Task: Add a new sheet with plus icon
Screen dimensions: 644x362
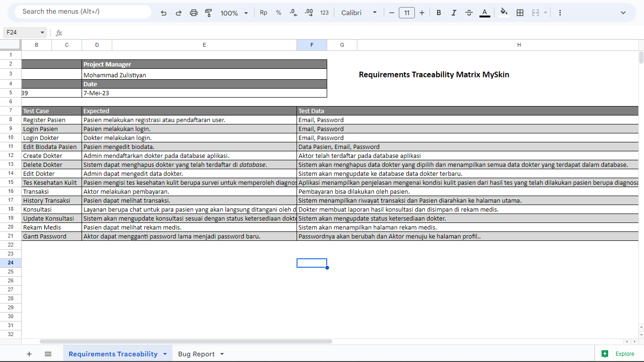Action: tap(29, 354)
